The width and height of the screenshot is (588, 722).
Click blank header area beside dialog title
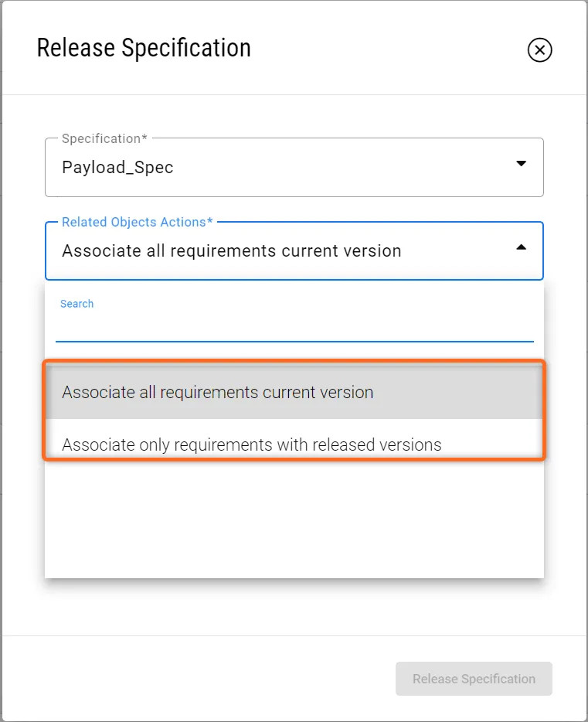pos(386,48)
